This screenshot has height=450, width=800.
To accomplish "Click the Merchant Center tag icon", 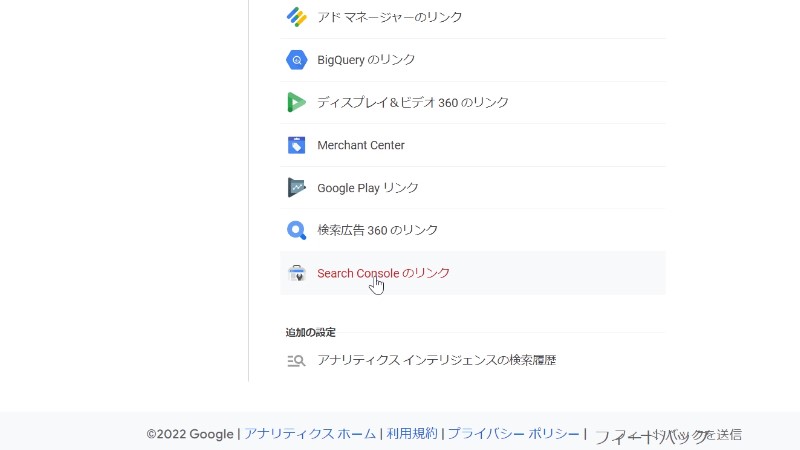I will coord(296,145).
